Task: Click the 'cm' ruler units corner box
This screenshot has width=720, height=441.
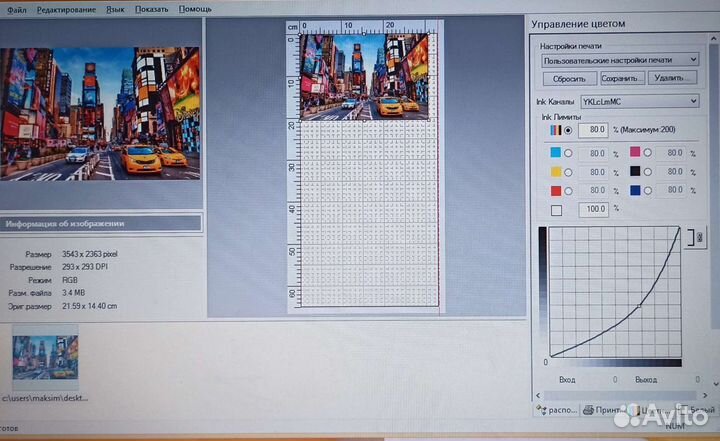Action: (293, 27)
